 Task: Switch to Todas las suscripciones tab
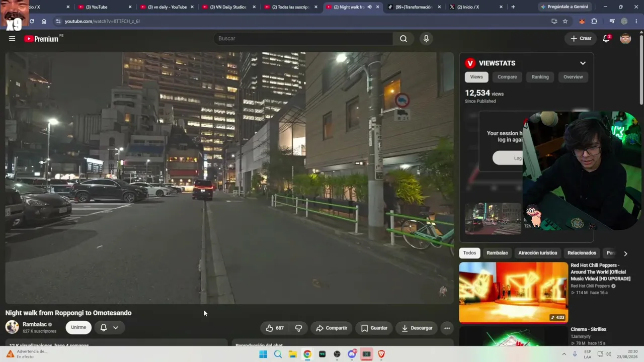pos(292,7)
